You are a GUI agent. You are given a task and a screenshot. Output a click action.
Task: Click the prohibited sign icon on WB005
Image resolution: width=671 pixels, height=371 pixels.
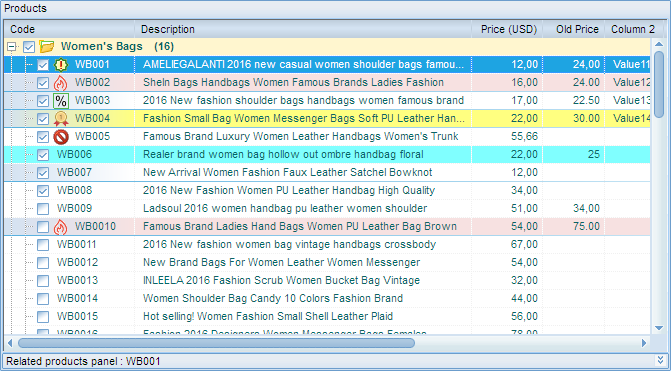click(x=61, y=137)
